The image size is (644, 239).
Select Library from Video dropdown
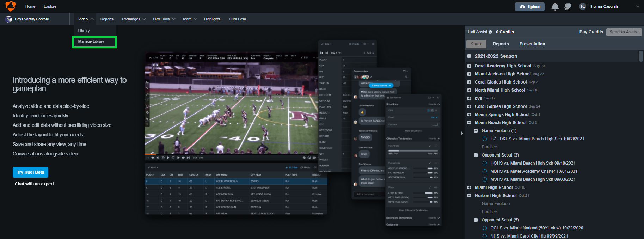84,31
